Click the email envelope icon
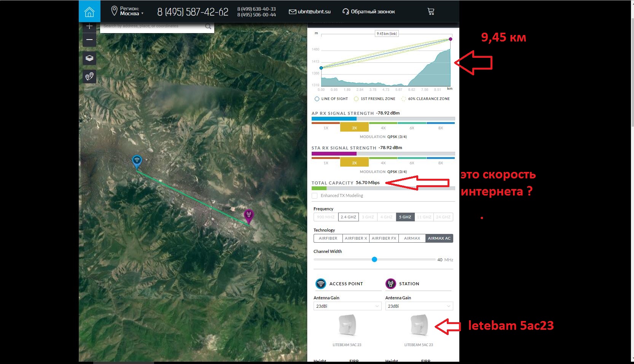The image size is (634, 364). (x=292, y=12)
